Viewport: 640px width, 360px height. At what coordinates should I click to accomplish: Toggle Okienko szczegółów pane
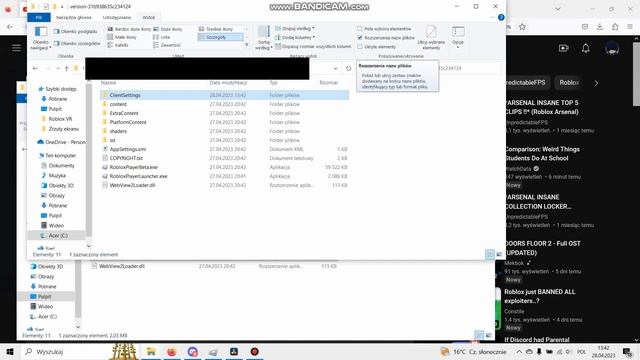[x=77, y=43]
